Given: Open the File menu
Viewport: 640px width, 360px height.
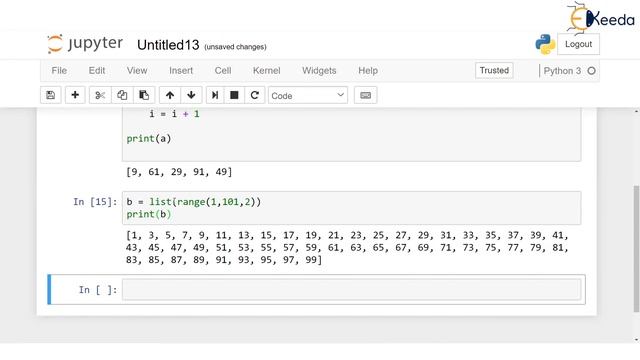Looking at the screenshot, I should click(x=59, y=71).
